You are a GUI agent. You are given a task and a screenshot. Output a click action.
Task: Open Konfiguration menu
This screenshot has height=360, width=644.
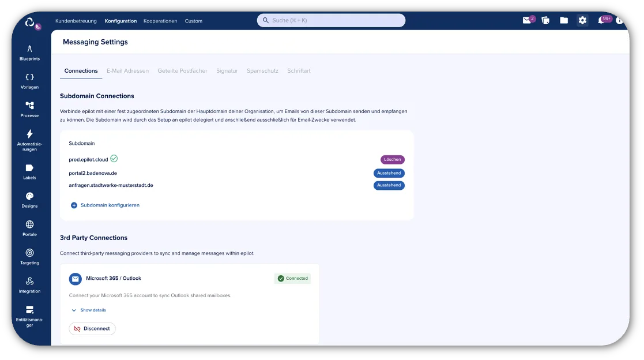[120, 21]
